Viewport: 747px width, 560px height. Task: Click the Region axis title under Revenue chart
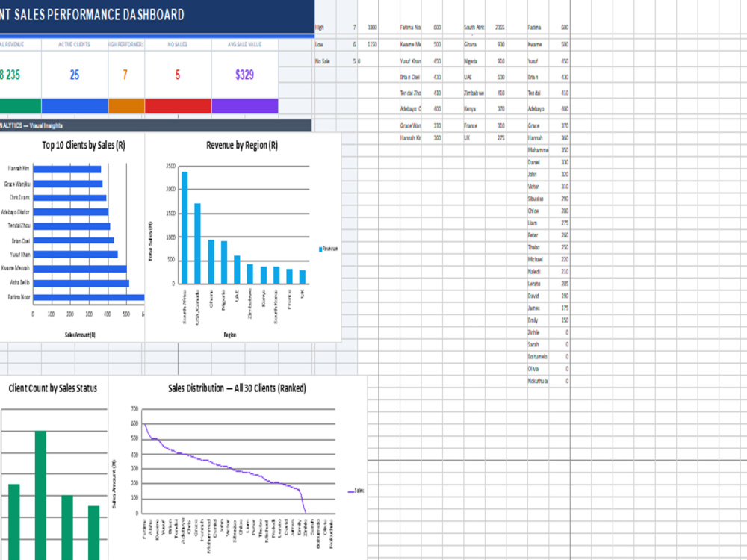tap(230, 335)
